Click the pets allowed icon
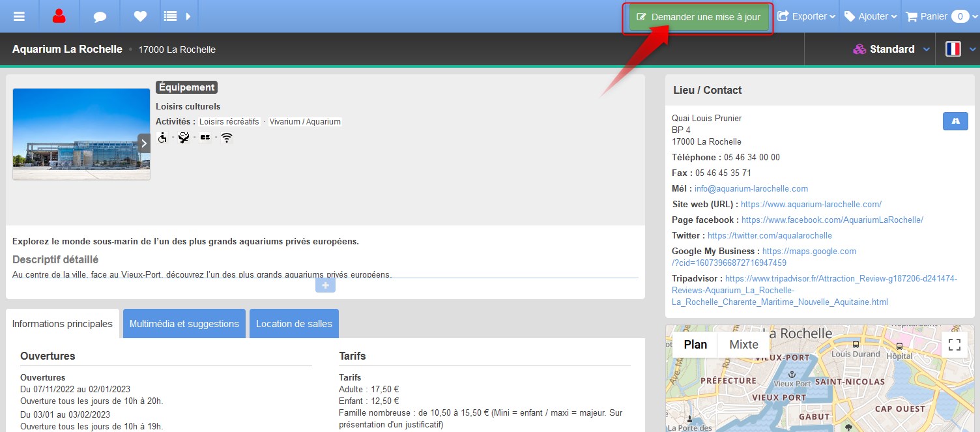This screenshot has height=432, width=980. point(184,137)
